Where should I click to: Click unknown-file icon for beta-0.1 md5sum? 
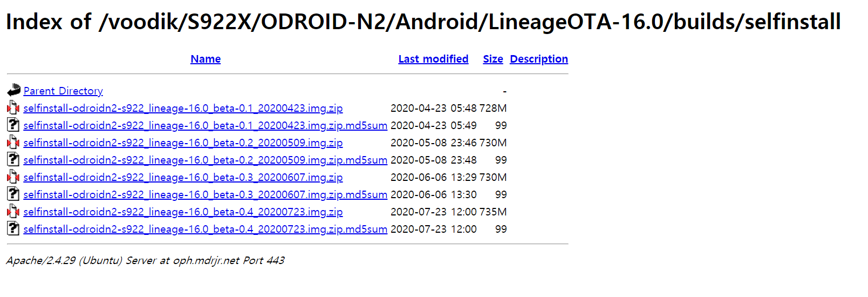13,125
